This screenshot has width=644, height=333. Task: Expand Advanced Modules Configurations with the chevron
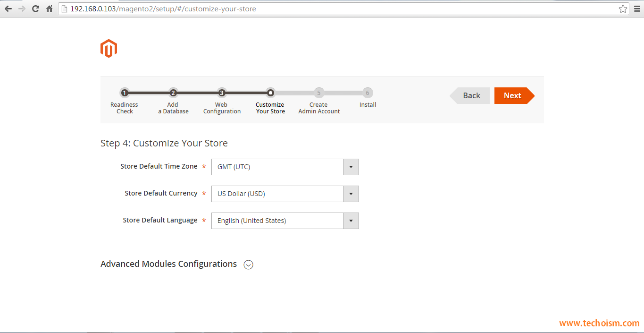249,265
